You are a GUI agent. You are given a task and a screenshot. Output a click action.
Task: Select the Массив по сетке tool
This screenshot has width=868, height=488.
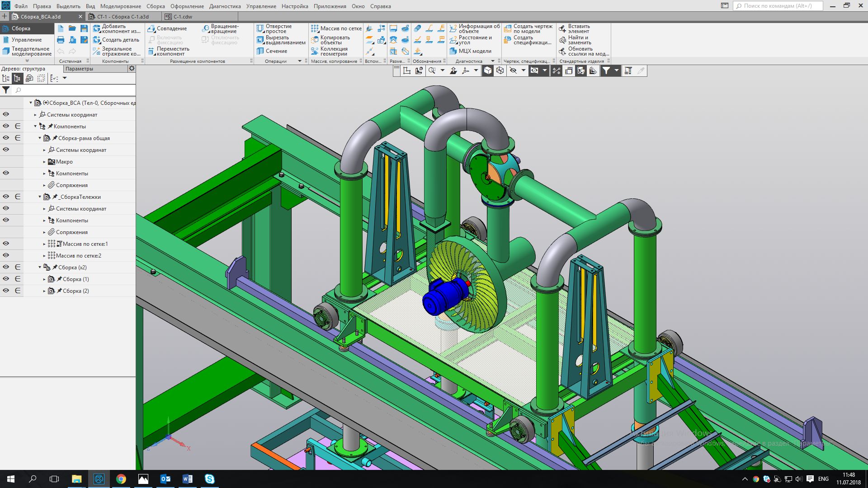(x=336, y=28)
